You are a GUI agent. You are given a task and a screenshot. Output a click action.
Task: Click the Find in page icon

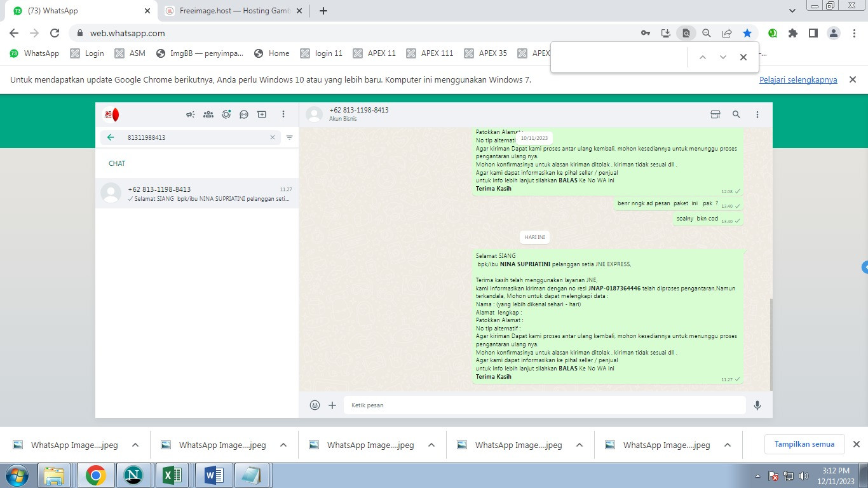[x=686, y=33]
